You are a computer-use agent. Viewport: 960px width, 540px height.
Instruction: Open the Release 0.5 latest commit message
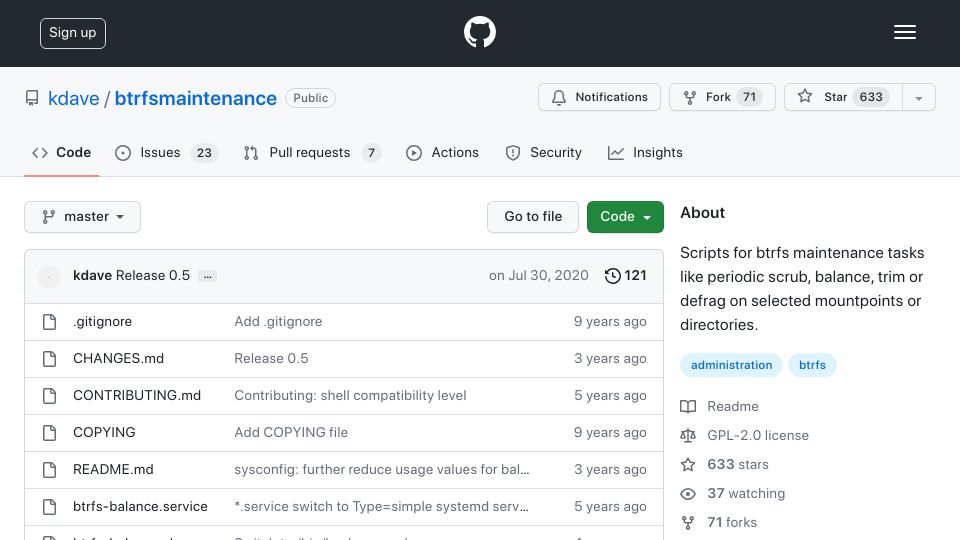tap(153, 276)
